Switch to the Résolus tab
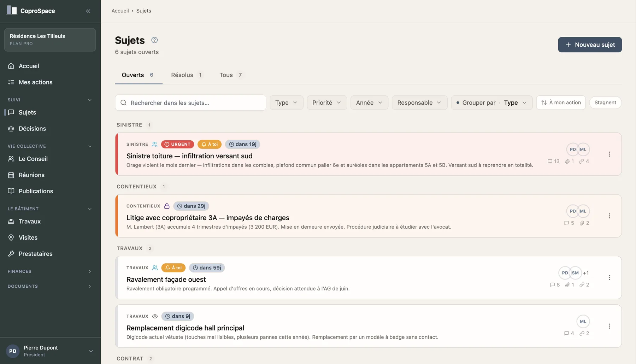636x364 pixels. pyautogui.click(x=187, y=75)
